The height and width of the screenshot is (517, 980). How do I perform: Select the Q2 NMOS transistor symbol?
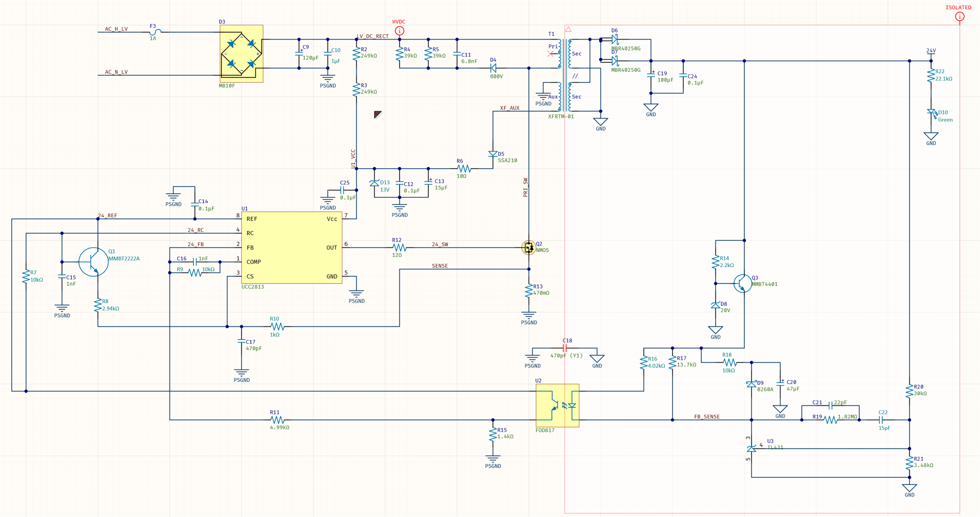(529, 247)
